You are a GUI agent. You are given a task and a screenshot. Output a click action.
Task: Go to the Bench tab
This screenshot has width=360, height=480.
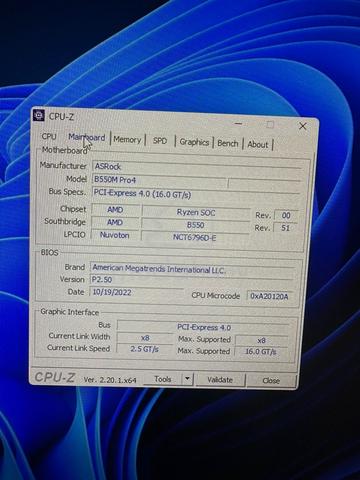(x=228, y=143)
